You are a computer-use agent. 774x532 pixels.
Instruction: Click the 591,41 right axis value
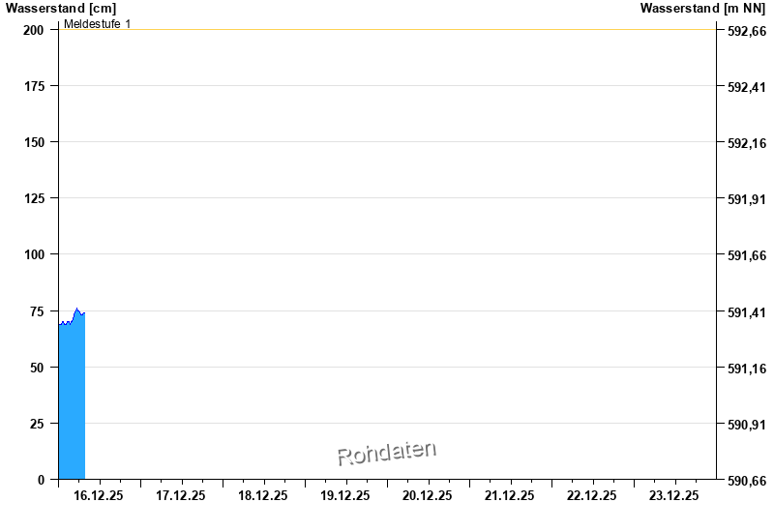point(747,312)
